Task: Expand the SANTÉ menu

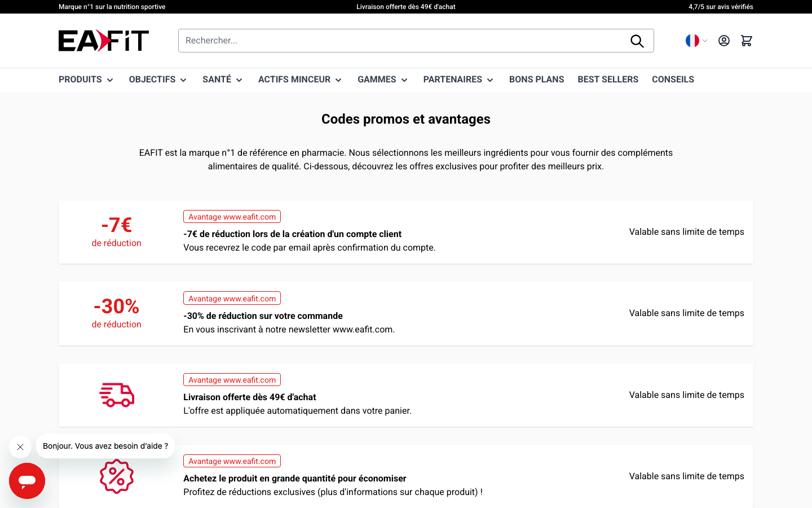Action: 222,80
